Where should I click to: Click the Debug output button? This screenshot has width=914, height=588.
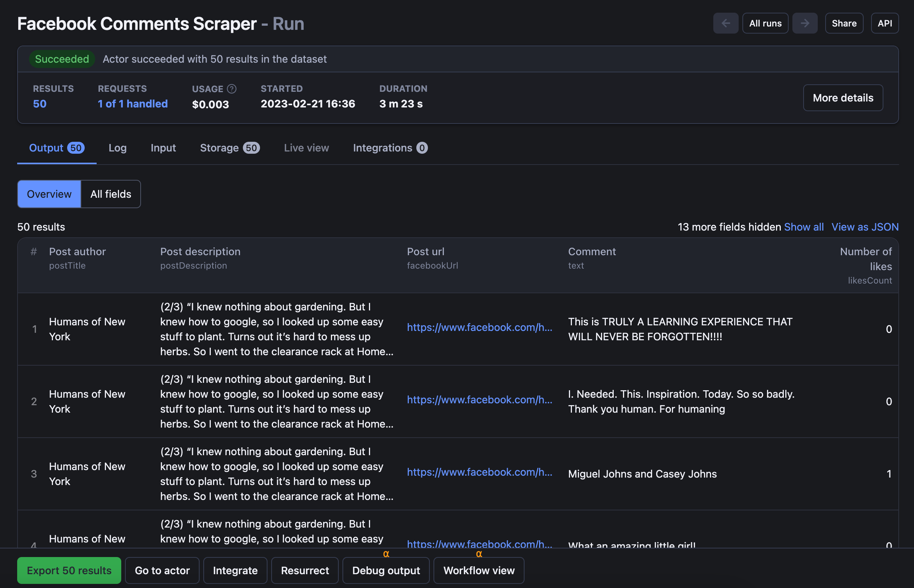(386, 570)
